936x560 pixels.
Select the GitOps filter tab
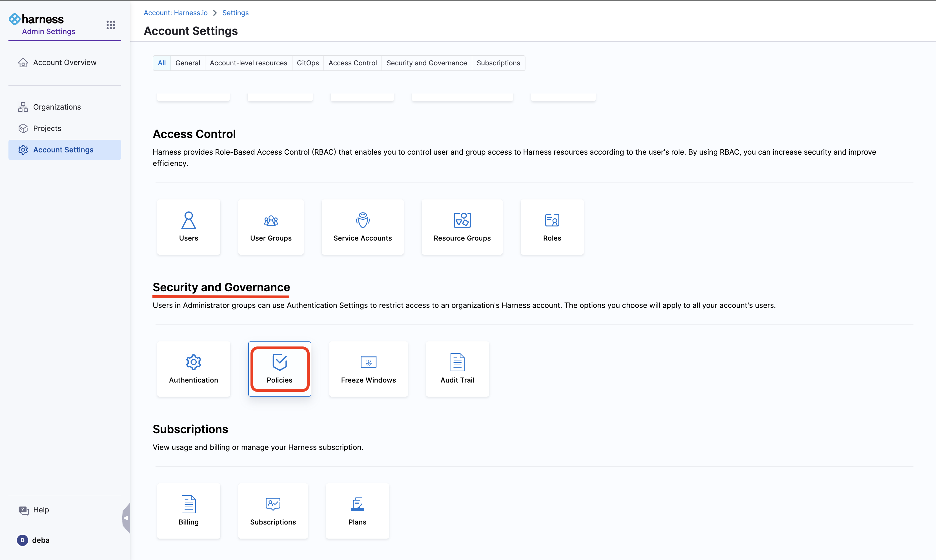coord(308,63)
